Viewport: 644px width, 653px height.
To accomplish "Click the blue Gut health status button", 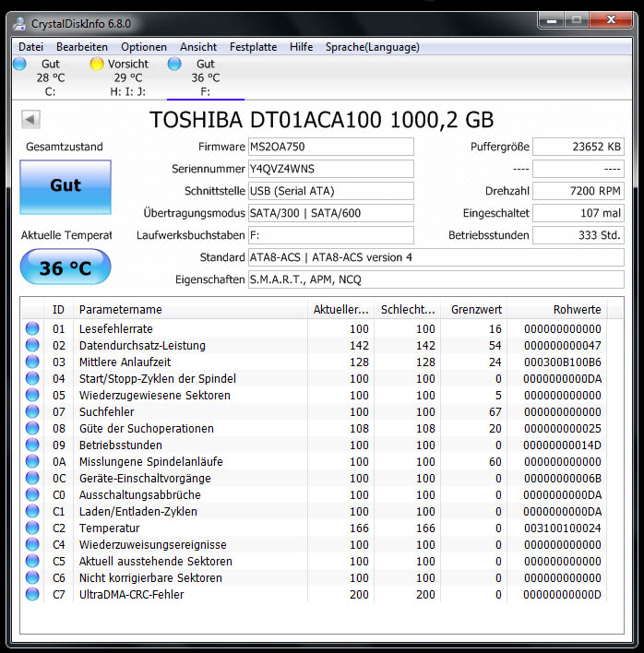I will point(66,187).
